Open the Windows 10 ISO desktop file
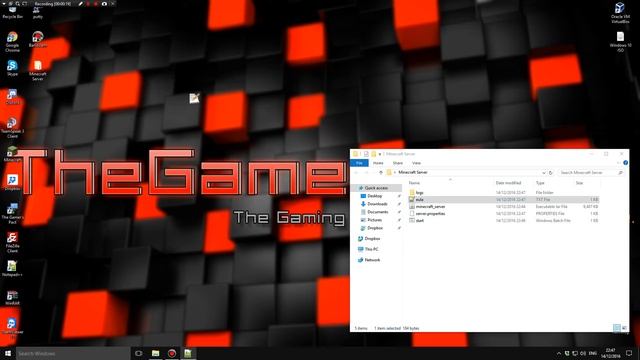The image size is (640, 360). tap(620, 42)
